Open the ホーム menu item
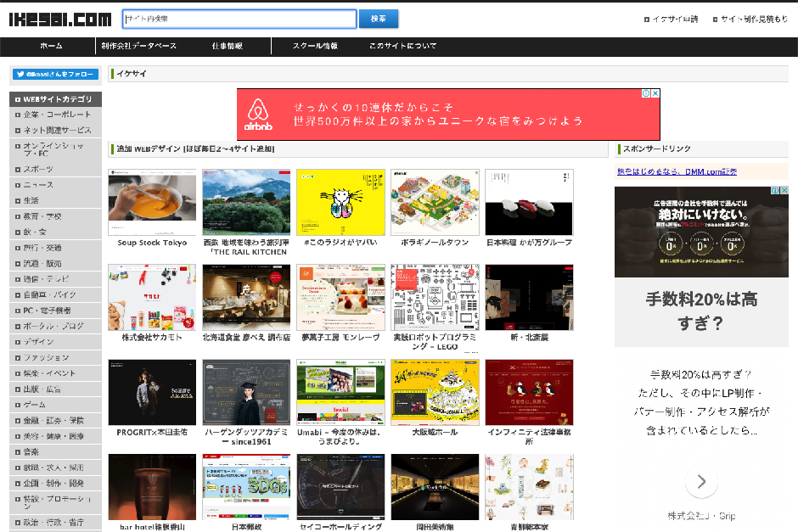798x532 pixels. click(x=51, y=46)
